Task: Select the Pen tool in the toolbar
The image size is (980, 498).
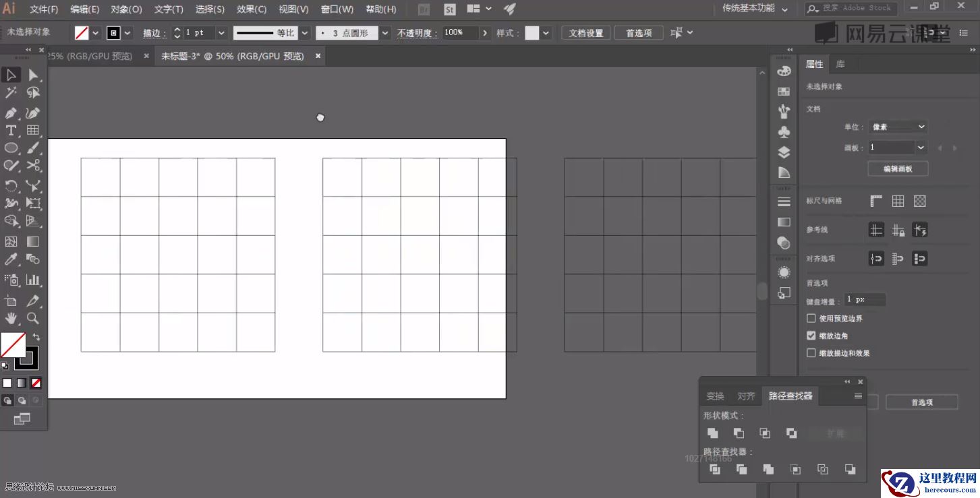Action: click(x=11, y=112)
